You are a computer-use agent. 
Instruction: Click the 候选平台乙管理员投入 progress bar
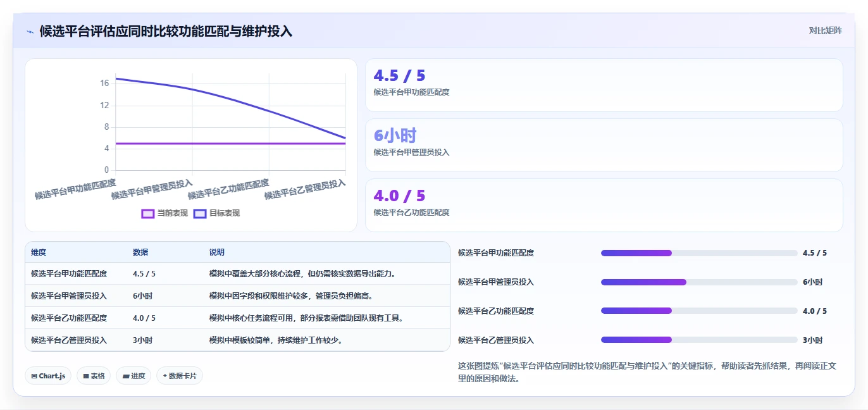(699, 340)
